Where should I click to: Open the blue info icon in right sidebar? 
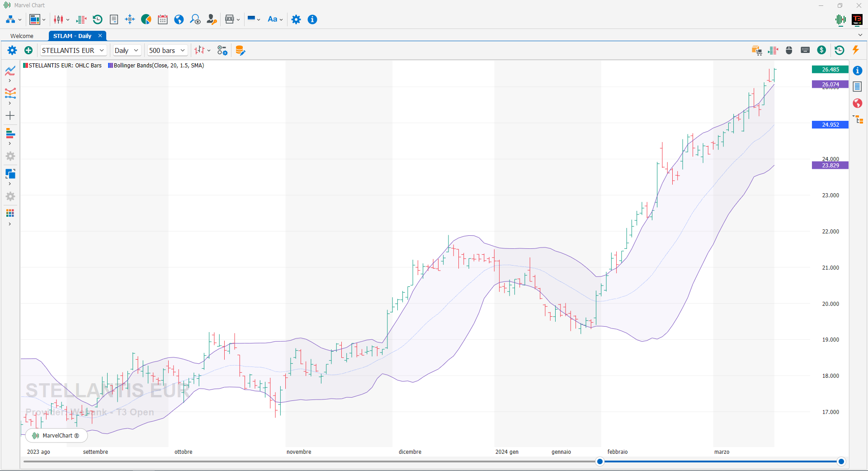coord(858,71)
